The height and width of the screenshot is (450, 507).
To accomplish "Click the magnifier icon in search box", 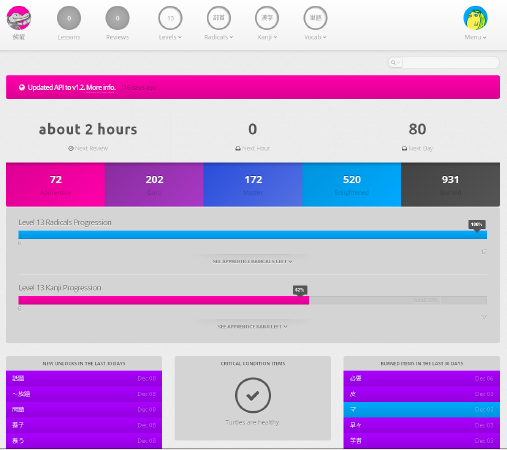I will (x=393, y=62).
